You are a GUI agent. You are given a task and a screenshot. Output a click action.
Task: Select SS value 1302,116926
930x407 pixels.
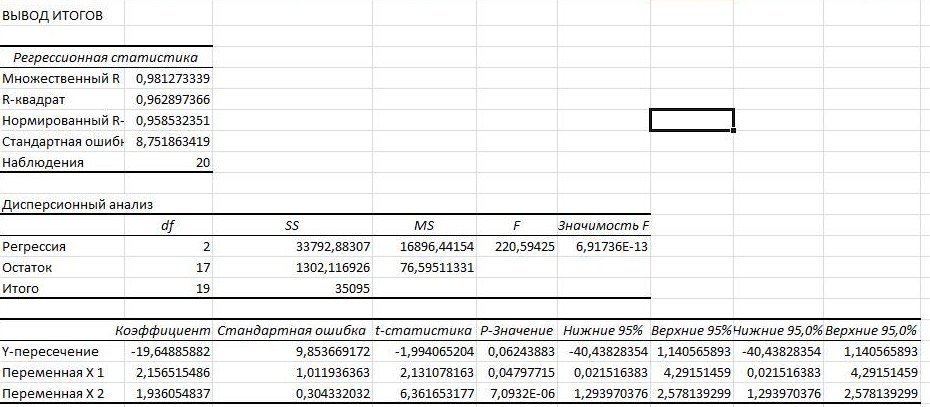point(292,268)
